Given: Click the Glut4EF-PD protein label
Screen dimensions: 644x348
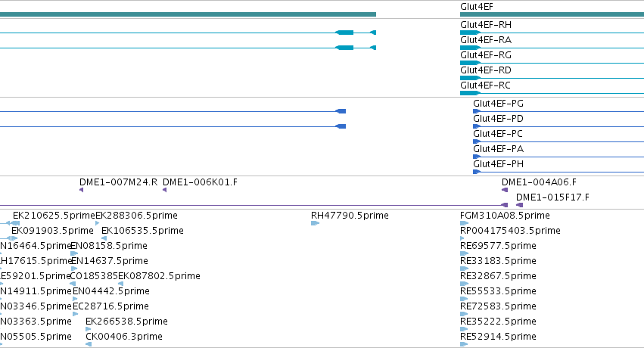Looking at the screenshot, I should (x=498, y=119).
